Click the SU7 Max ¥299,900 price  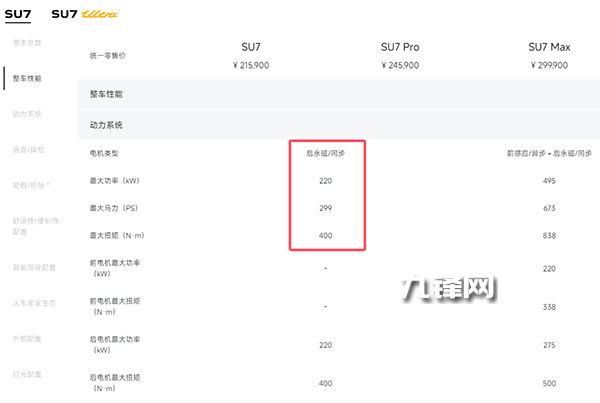[x=548, y=65]
